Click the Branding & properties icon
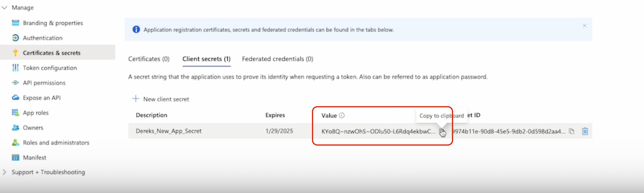The height and width of the screenshot is (193, 644). (x=16, y=23)
